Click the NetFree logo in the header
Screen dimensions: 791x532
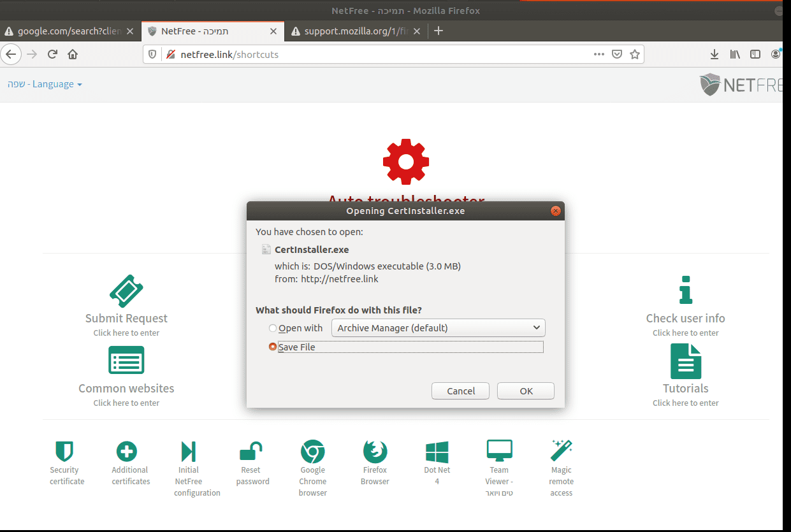(743, 84)
